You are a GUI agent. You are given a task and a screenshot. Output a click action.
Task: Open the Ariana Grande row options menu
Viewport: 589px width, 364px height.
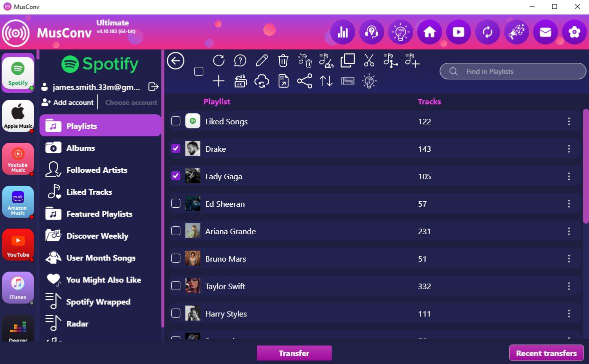[x=569, y=231]
